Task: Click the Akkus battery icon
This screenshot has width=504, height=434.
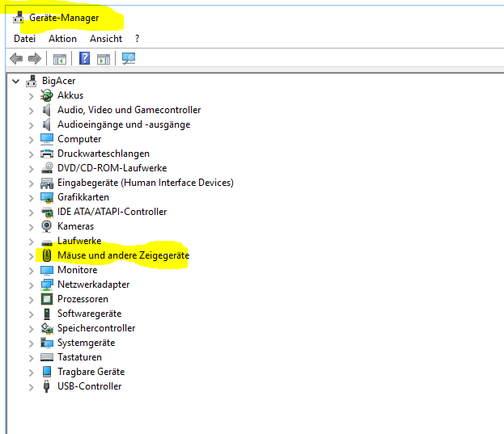Action: 47,95
